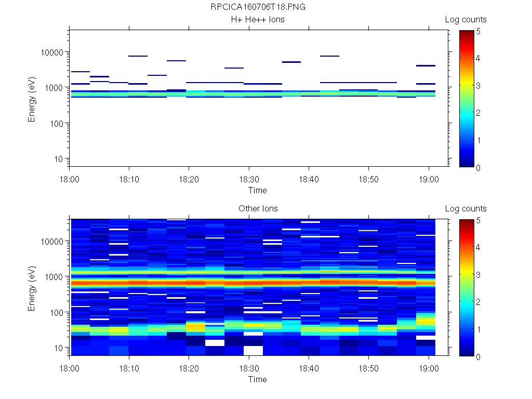Choose the 100 energy tick of the Other Ions plot
This screenshot has height=399, width=532.
[x=56, y=312]
